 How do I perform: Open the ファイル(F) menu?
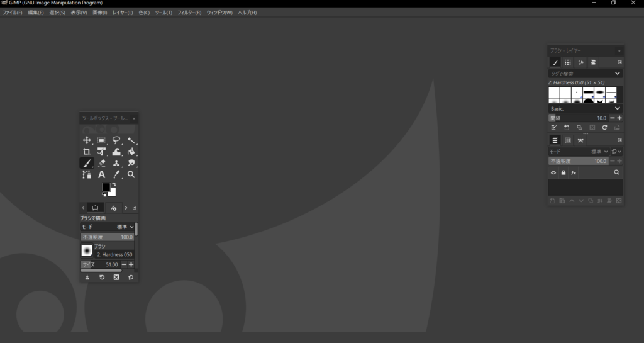[x=13, y=13]
